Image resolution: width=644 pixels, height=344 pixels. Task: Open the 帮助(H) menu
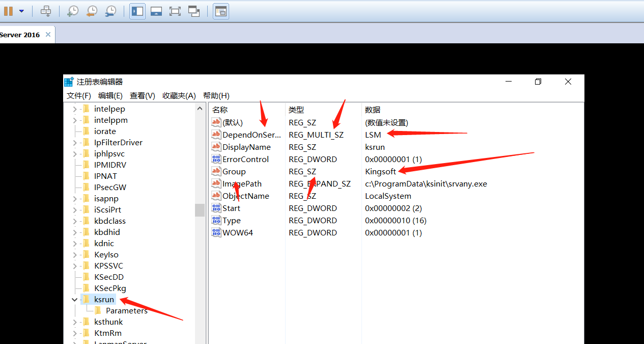[x=216, y=95]
